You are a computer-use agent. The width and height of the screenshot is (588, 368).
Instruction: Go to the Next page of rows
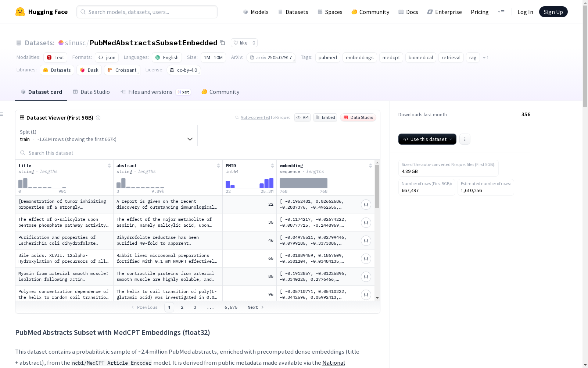(256, 307)
